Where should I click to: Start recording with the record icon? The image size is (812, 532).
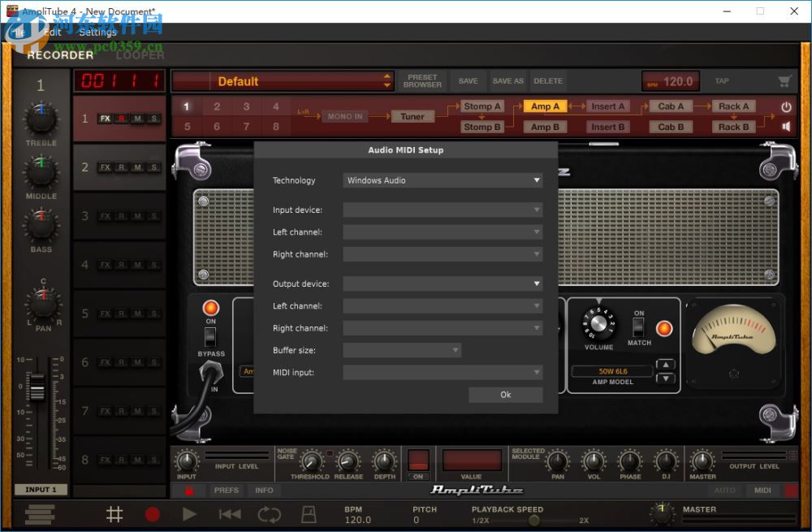point(153,513)
